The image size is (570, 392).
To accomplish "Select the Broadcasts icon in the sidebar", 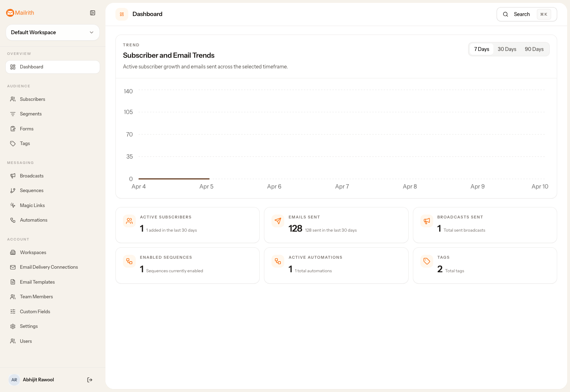I will [13, 176].
